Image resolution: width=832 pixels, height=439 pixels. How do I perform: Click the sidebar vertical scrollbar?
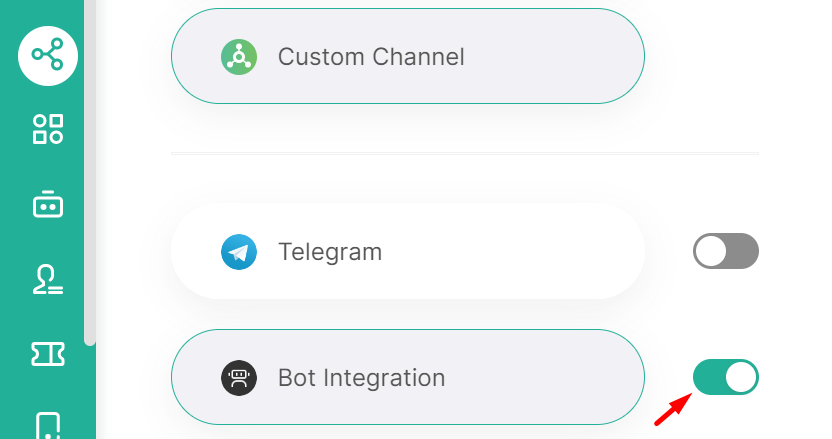[x=90, y=170]
